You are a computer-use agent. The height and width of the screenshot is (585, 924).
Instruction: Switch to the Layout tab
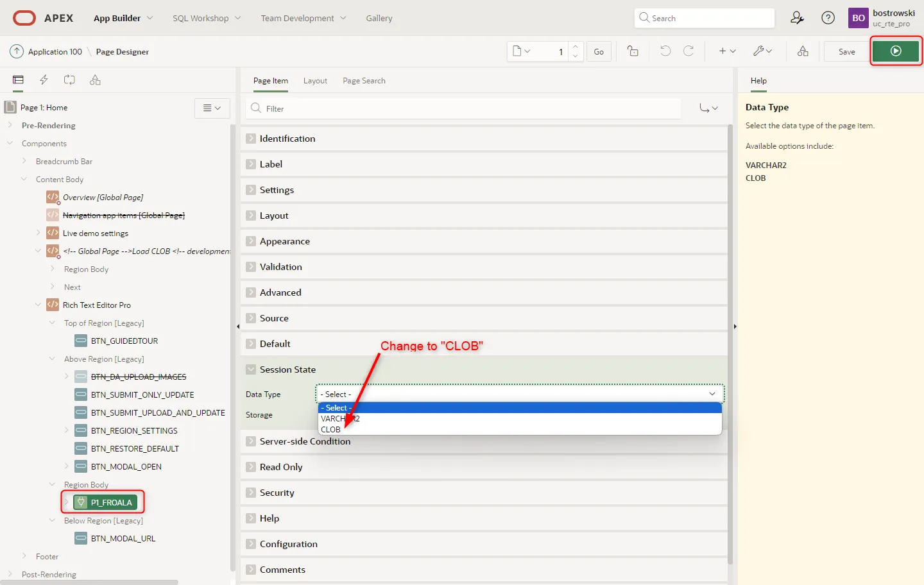click(315, 81)
